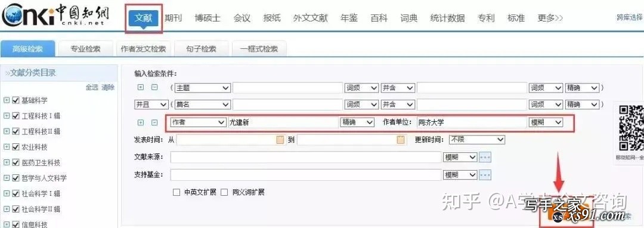Open the 跨库选择 link

(x=630, y=17)
